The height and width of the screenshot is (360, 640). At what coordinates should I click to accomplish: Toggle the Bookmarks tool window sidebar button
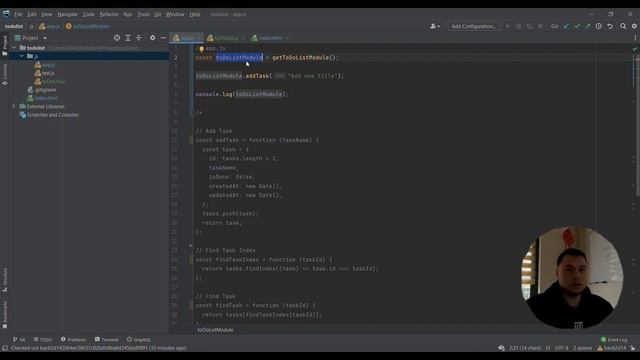coord(4,315)
